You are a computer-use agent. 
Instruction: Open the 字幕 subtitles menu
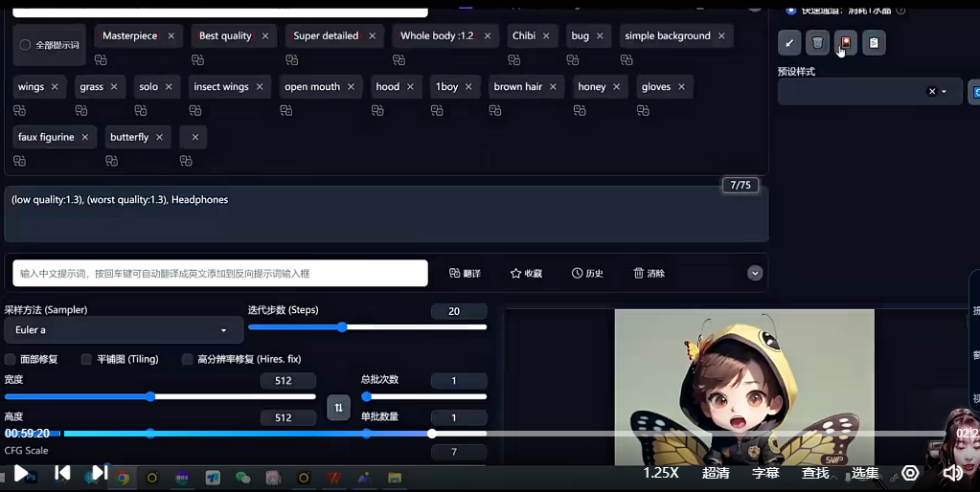point(765,473)
